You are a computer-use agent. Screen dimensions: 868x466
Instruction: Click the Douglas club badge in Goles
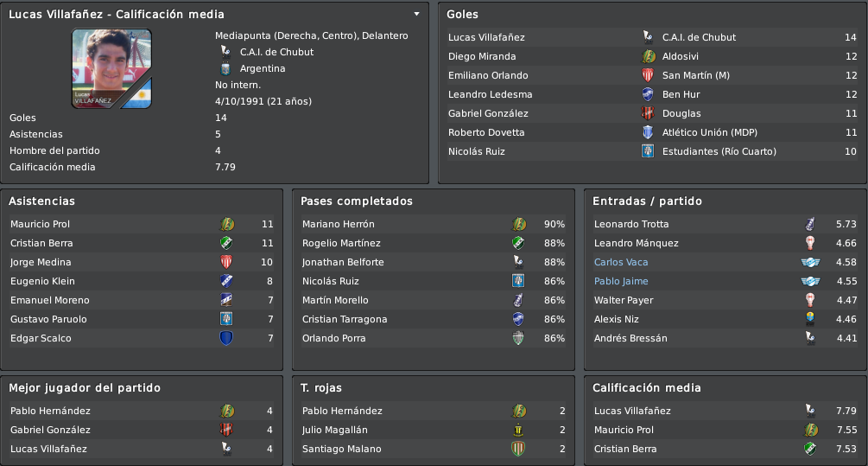tap(648, 113)
